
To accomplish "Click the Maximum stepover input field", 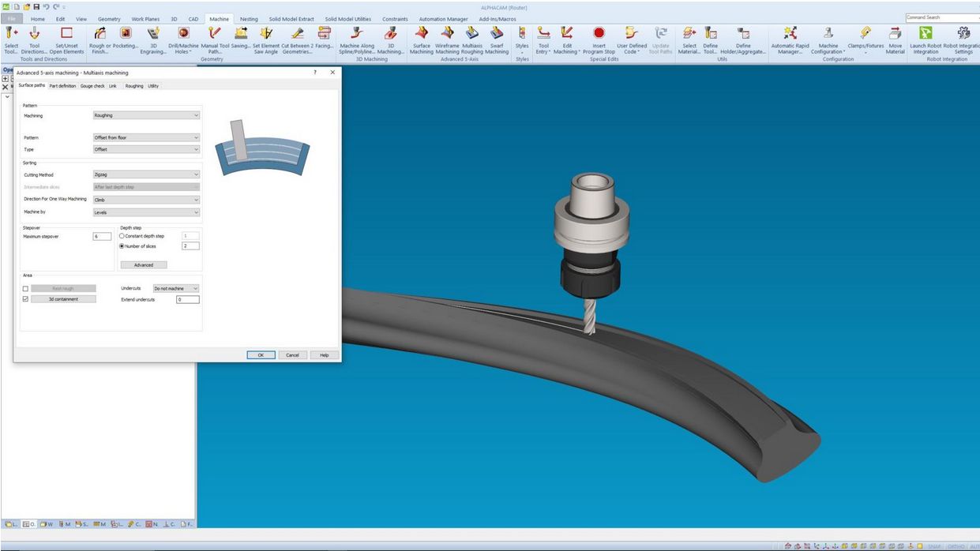I will coord(102,236).
